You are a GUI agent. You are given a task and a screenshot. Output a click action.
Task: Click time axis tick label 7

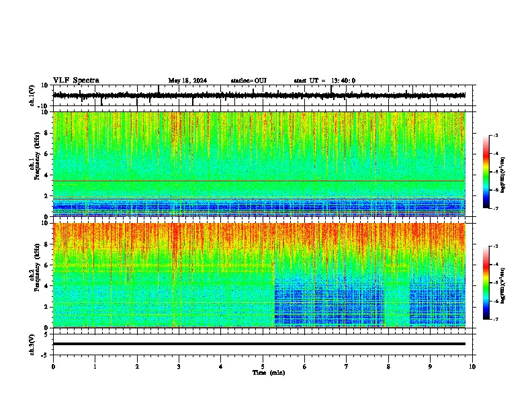pos(347,367)
